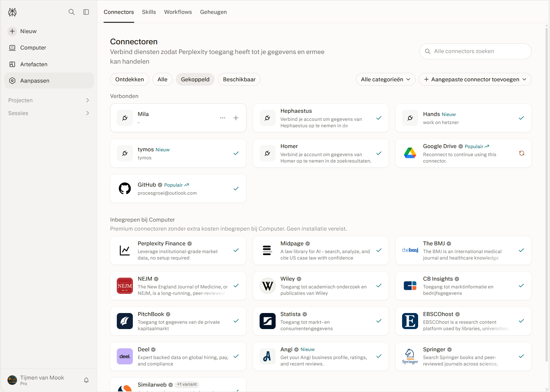This screenshot has height=392, width=550.
Task: Toggle Midpage checkmark
Action: [379, 250]
